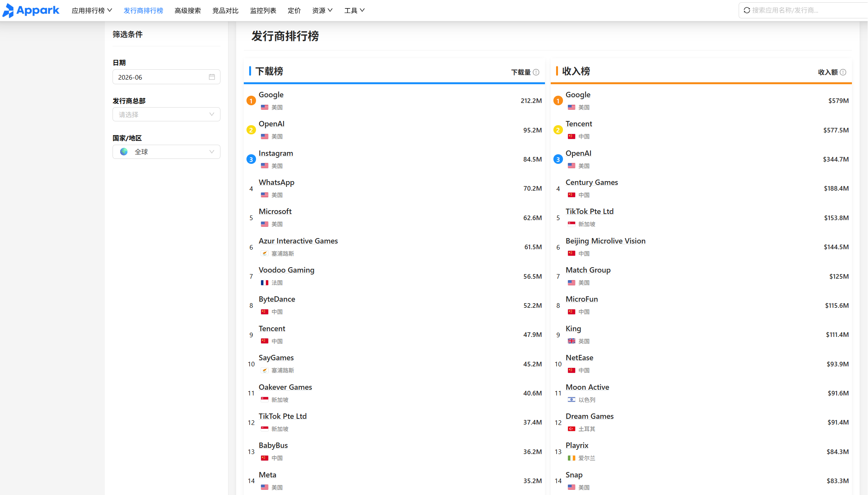Open King publisher link
The image size is (868, 495).
pos(573,328)
